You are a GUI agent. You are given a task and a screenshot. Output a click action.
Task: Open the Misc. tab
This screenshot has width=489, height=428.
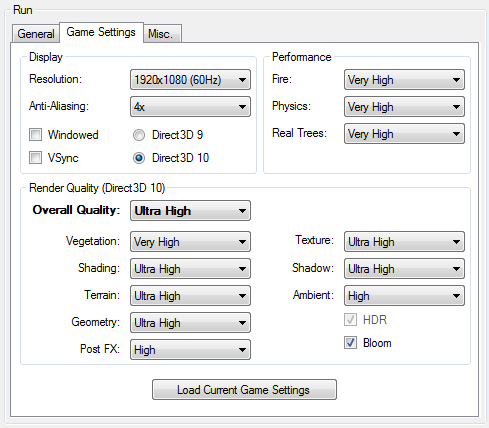click(x=162, y=33)
